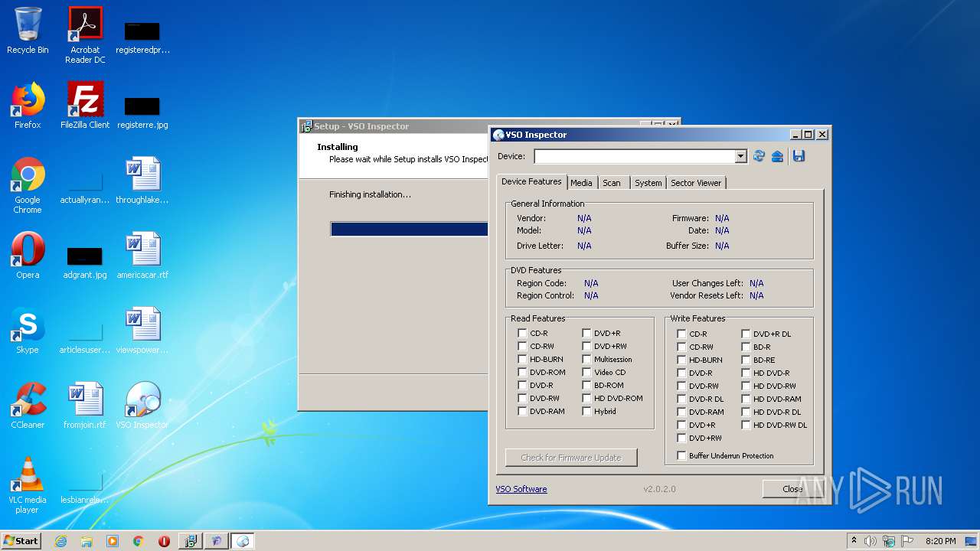Open Windows Explorer folder in taskbar
Screen dimensions: 980x551
87,541
